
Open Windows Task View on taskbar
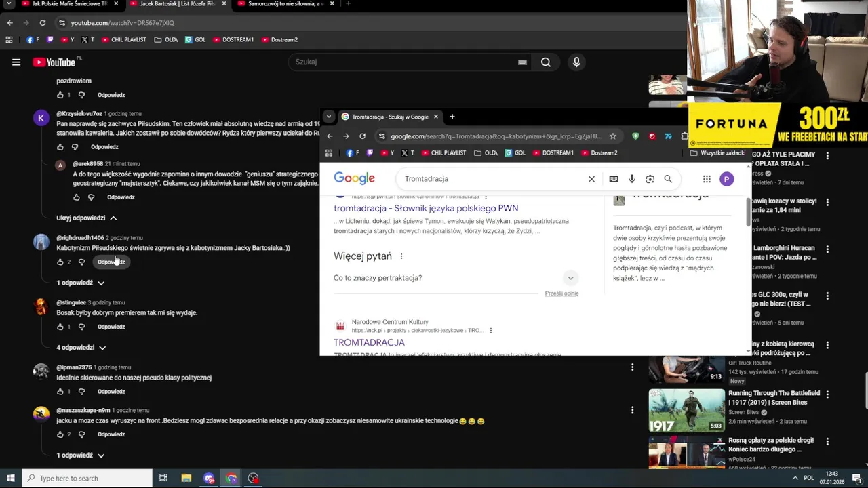(x=163, y=479)
